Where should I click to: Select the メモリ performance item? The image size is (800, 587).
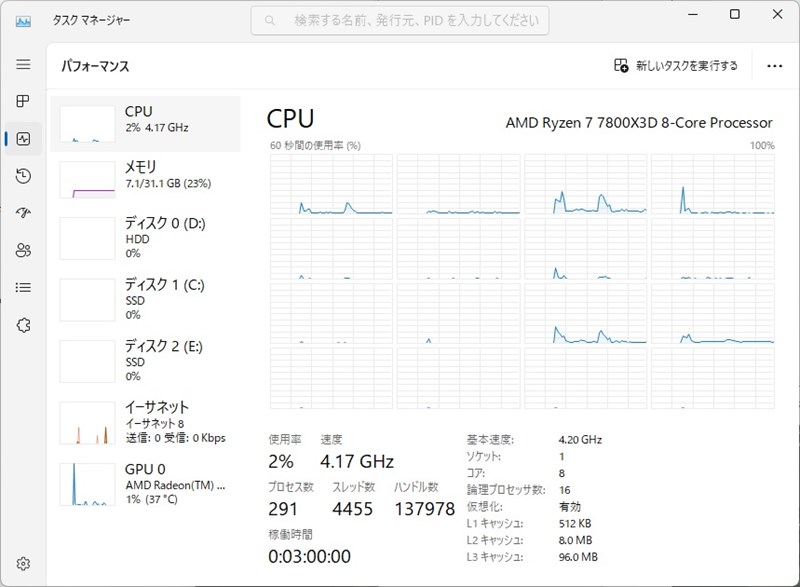(146, 178)
